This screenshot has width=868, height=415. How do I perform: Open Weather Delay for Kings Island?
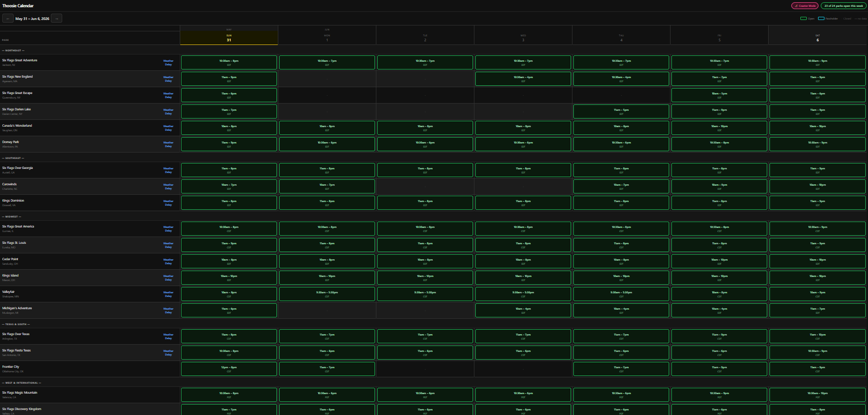tap(168, 278)
